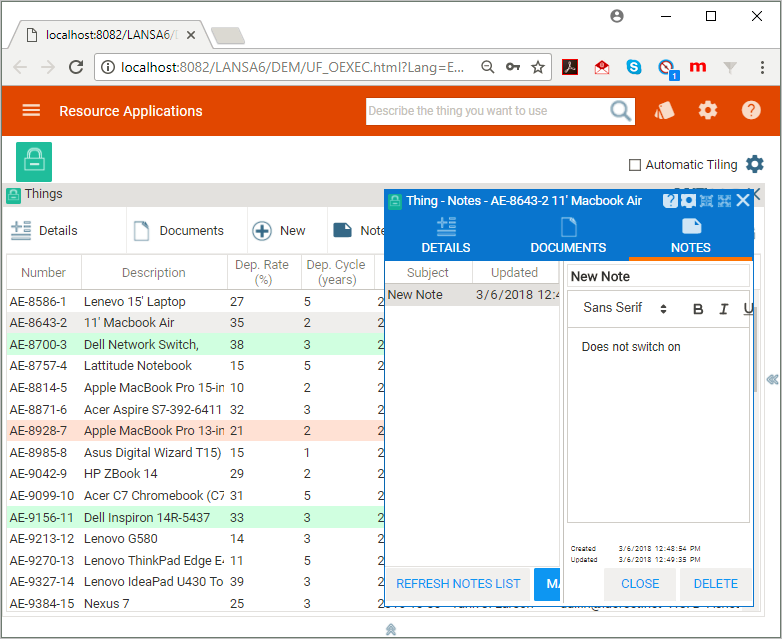782x639 pixels.
Task: Click New in the Things toolbar
Action: click(279, 230)
